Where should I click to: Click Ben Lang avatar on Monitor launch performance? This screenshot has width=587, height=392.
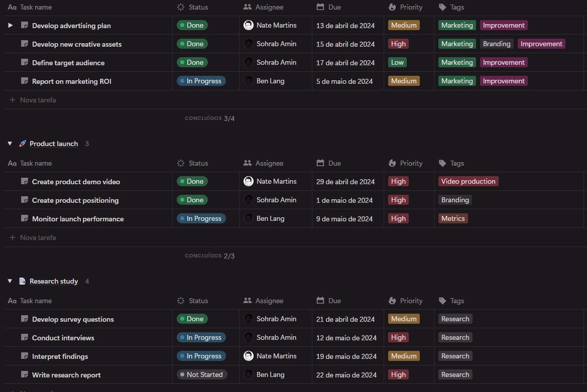point(249,219)
